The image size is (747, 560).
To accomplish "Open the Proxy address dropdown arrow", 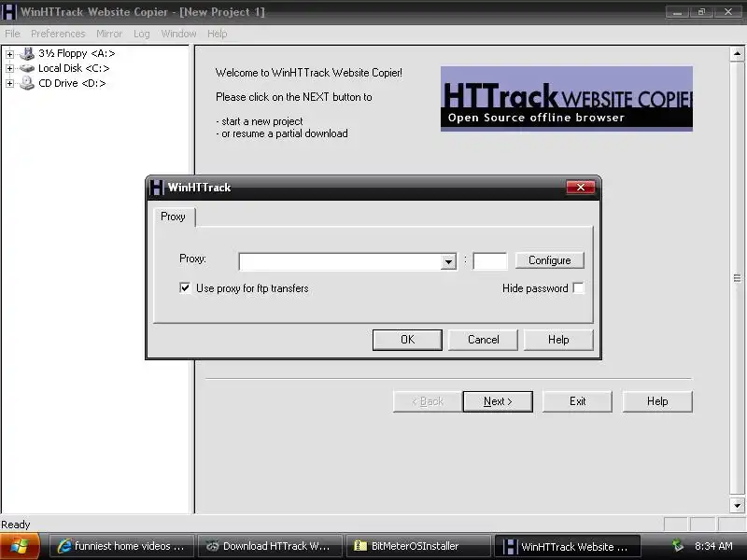I will point(448,261).
